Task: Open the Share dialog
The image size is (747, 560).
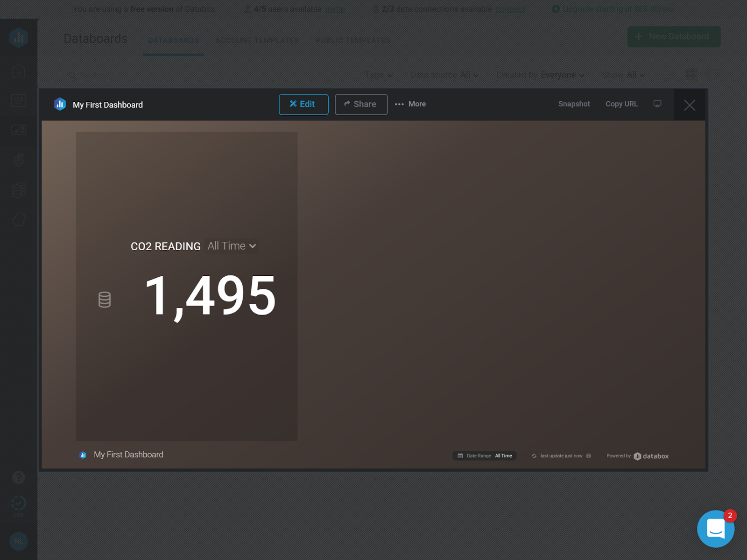Action: 361,105
